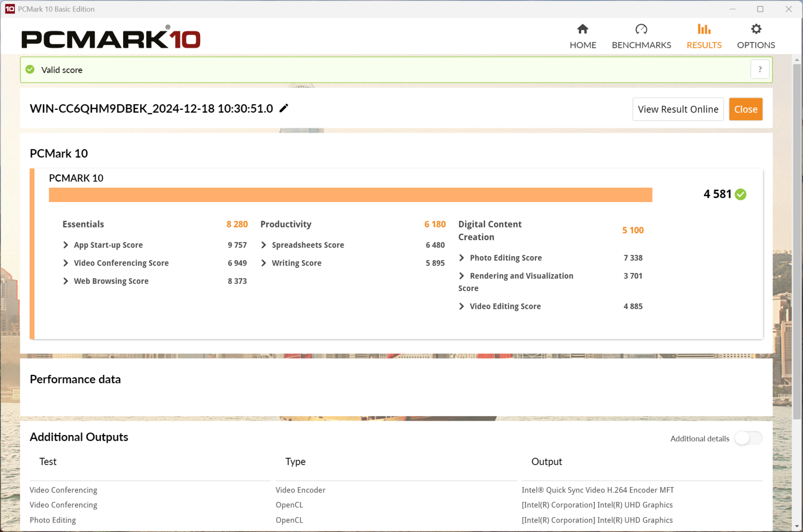Toggle the Additional details switch
The height and width of the screenshot is (532, 803).
(x=748, y=438)
